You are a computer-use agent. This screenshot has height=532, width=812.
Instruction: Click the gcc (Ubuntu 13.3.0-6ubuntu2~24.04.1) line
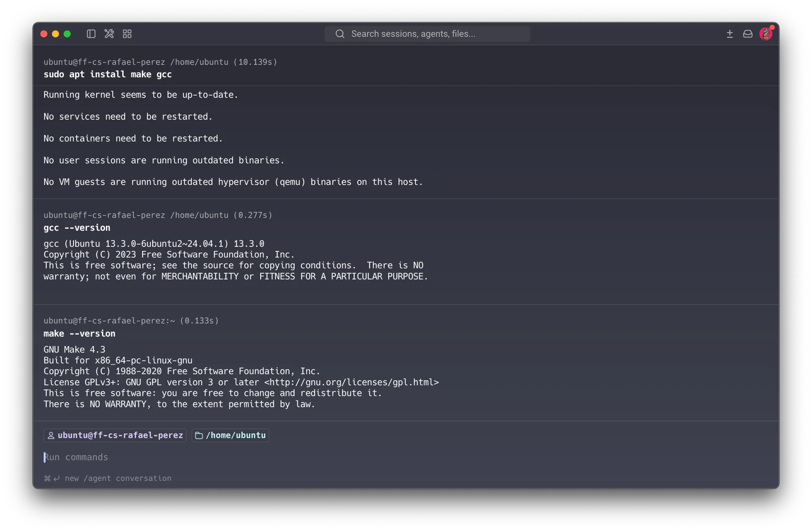pos(154,244)
